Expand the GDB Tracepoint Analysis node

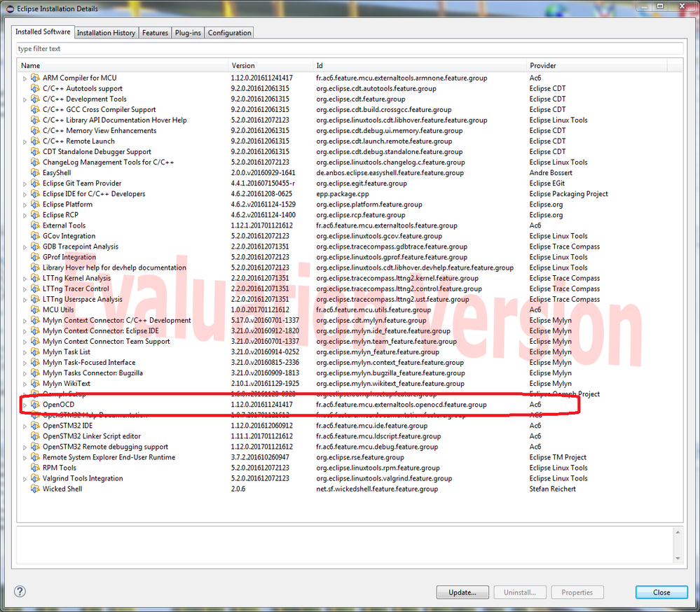pyautogui.click(x=25, y=247)
